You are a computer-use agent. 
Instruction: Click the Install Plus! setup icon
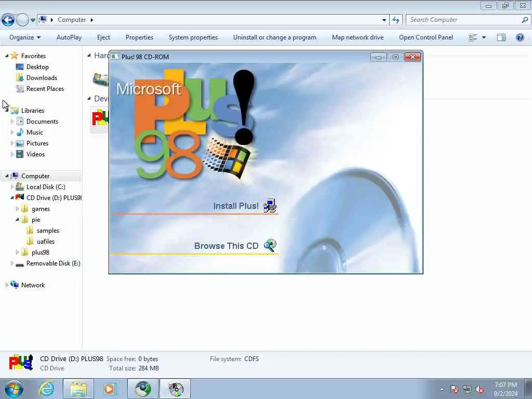pyautogui.click(x=270, y=205)
